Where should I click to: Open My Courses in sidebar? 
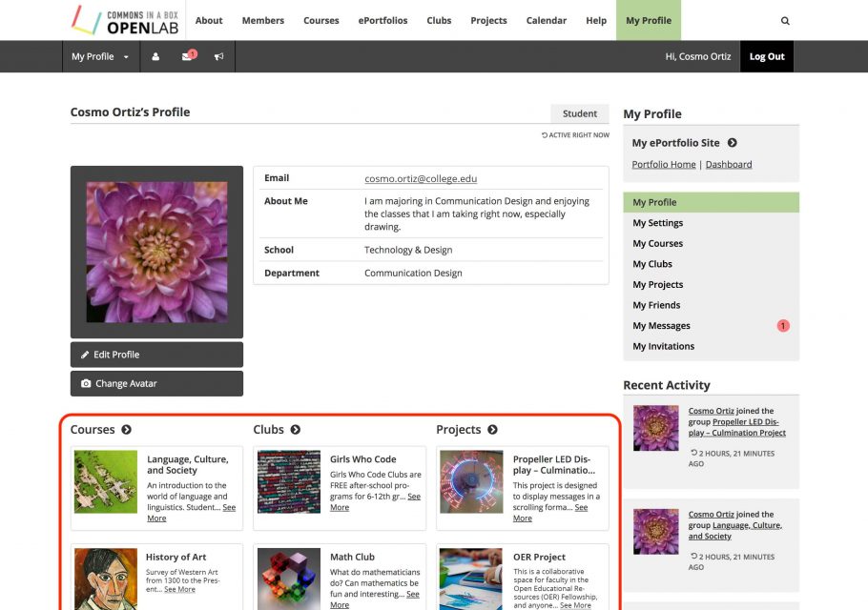711,243
